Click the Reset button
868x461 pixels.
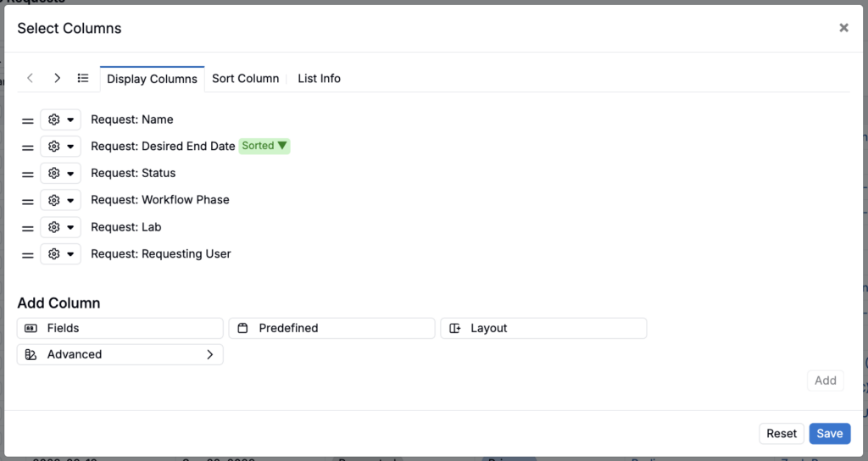coord(781,433)
